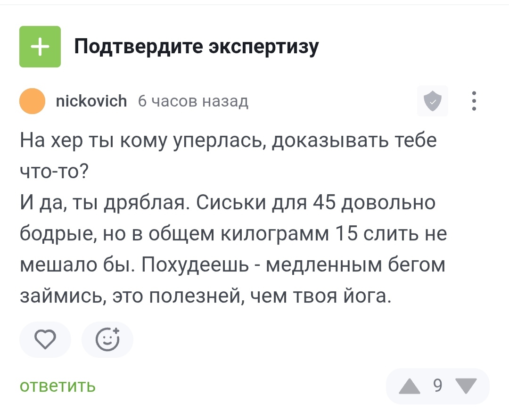Open nickovich's orange avatar
509x420 pixels.
tap(33, 101)
